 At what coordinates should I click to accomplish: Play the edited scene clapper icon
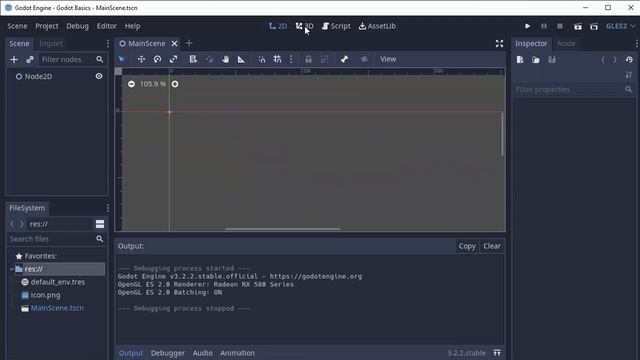[578, 27]
